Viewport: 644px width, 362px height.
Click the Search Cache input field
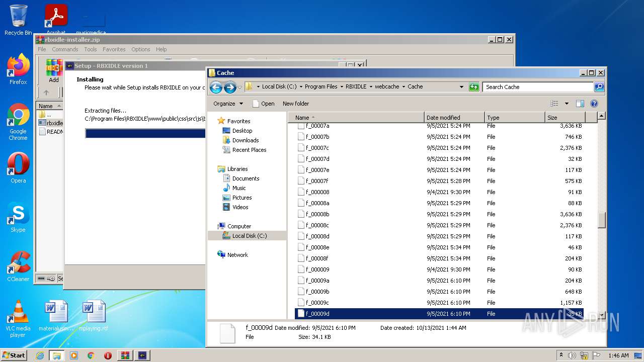(538, 87)
